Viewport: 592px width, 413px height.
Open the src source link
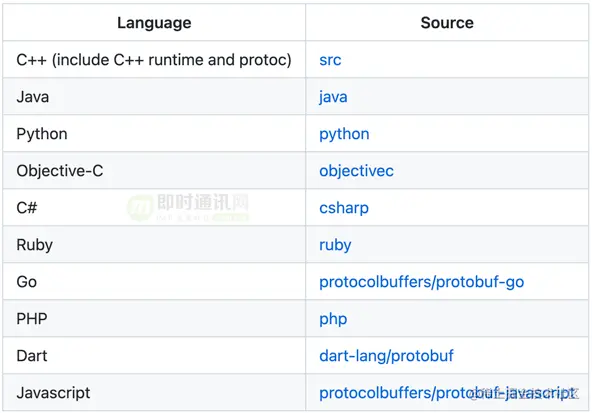330,60
